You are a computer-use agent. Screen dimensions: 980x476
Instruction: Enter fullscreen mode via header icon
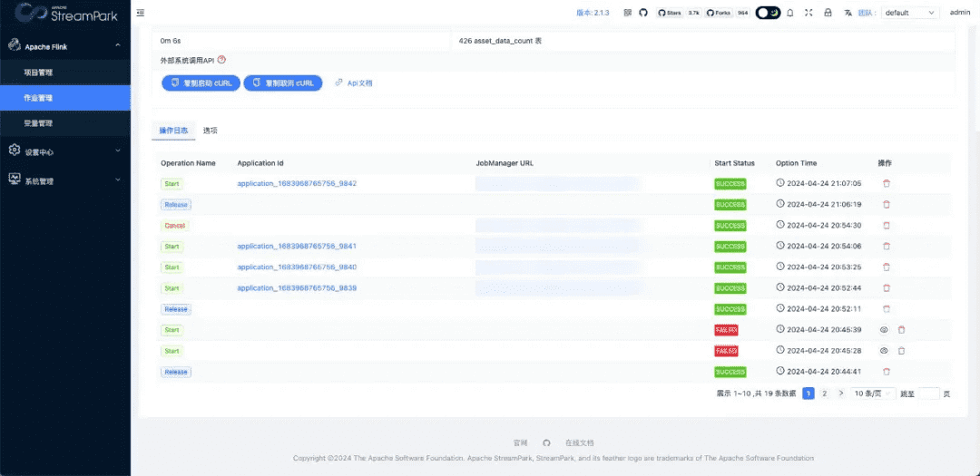click(808, 13)
